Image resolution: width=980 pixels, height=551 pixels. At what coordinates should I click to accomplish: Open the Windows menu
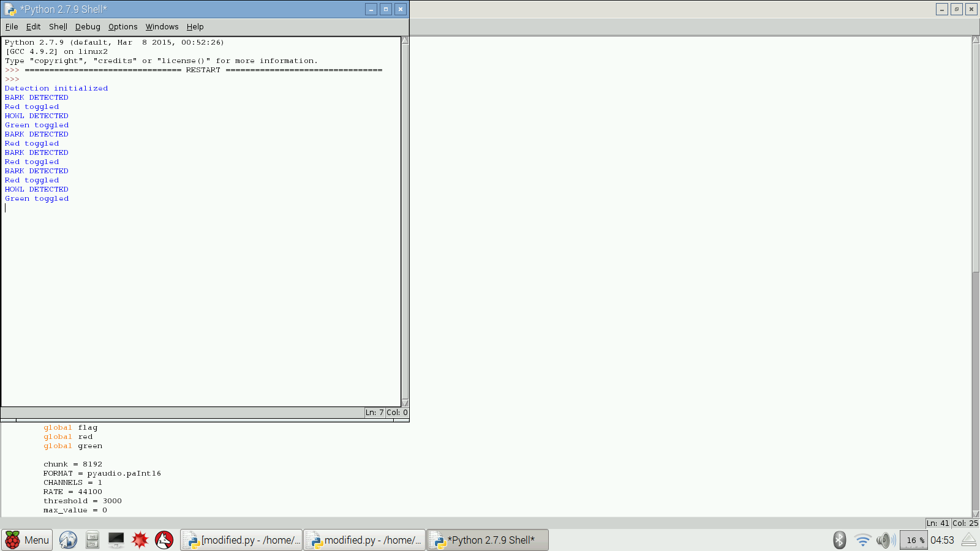pyautogui.click(x=162, y=27)
